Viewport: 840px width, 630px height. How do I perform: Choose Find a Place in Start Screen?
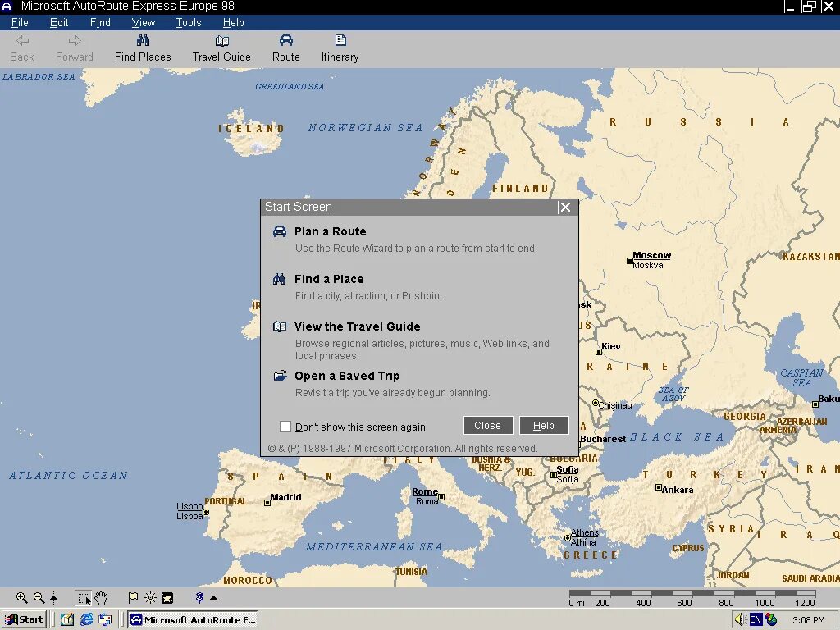coord(329,279)
